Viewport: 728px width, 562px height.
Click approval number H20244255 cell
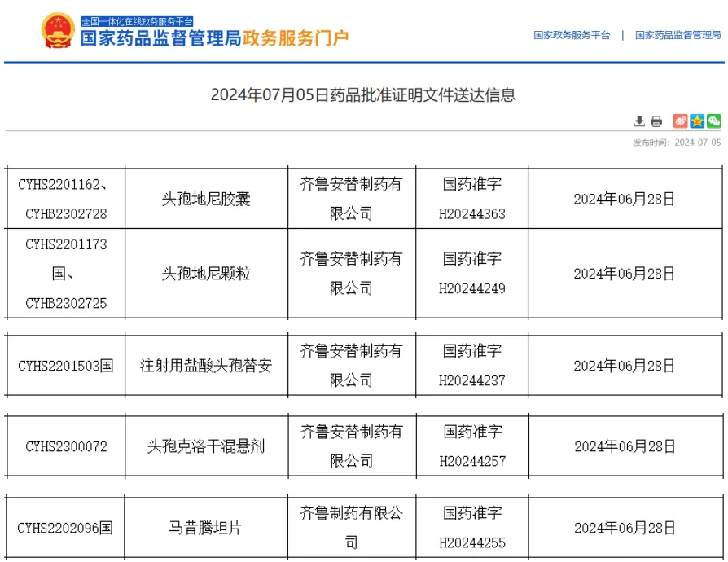click(472, 528)
